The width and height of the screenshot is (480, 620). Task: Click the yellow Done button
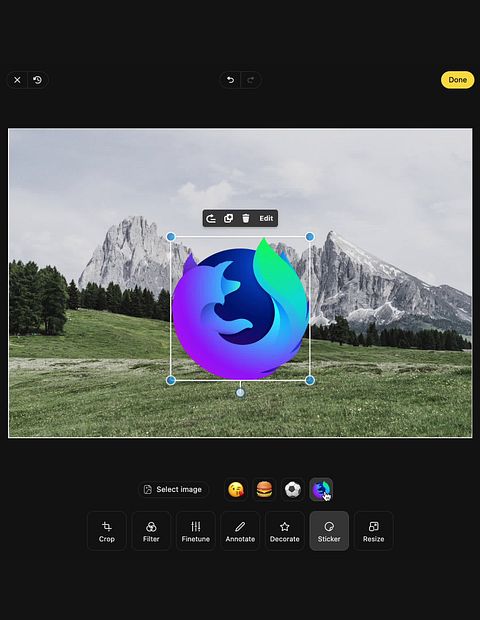point(457,80)
